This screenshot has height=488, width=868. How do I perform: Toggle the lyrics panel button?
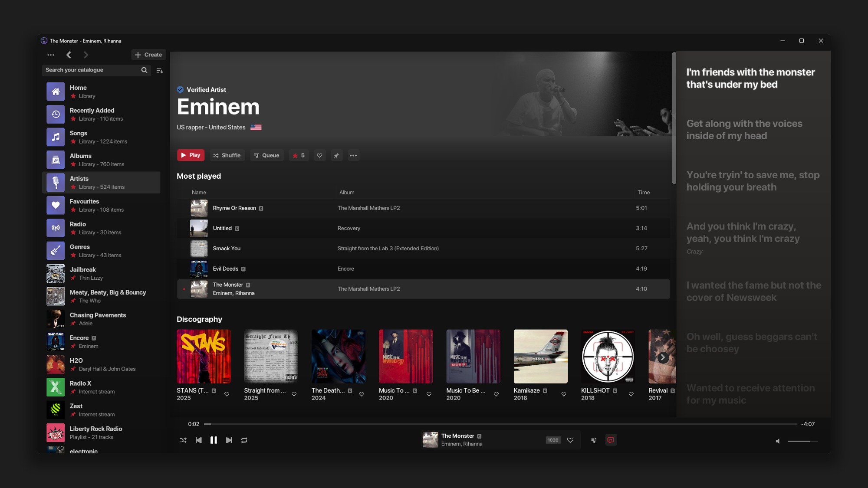[x=611, y=440]
